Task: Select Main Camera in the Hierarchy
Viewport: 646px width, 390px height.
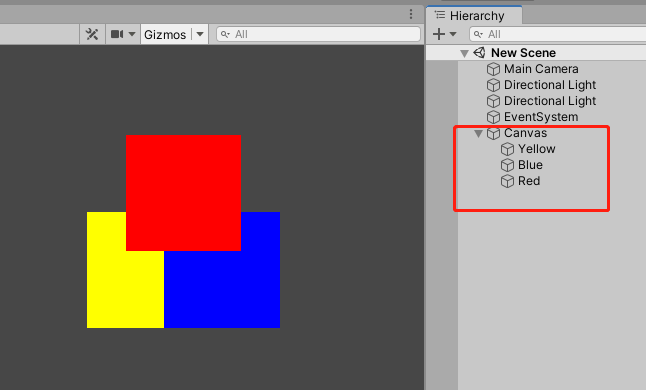Action: 541,69
